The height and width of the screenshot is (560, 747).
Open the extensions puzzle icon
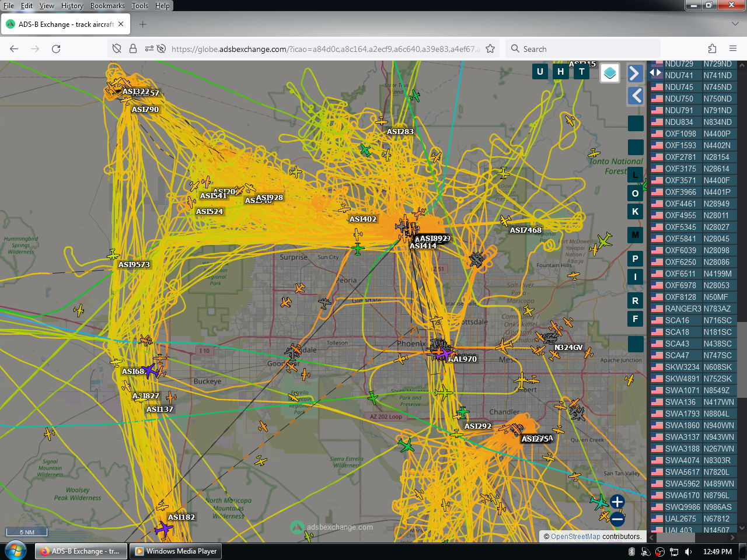[x=712, y=49]
